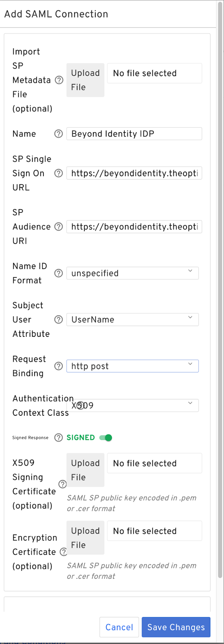Show help for Subject User Attribute
The width and height of the screenshot is (224, 644).
59,320
